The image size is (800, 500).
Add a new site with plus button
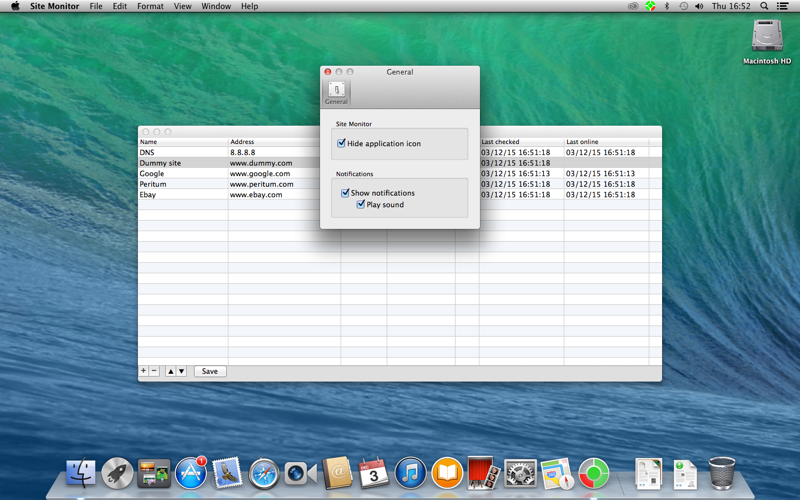143,371
